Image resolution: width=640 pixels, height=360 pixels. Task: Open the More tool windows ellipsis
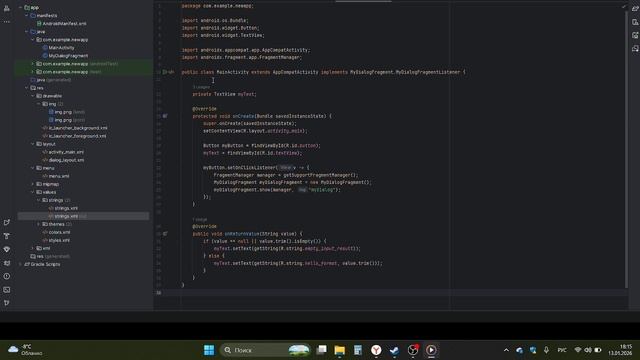click(7, 22)
